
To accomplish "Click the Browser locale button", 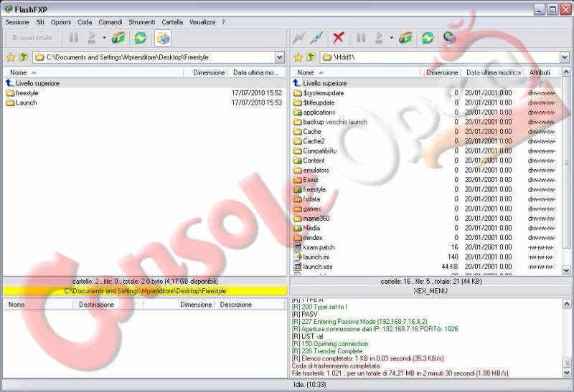I will pos(32,38).
